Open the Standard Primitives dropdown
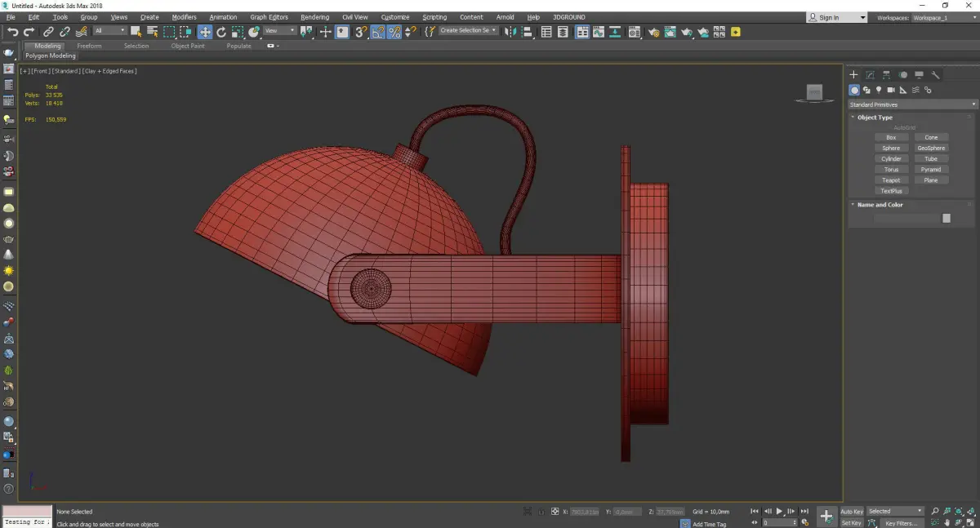 tap(912, 104)
